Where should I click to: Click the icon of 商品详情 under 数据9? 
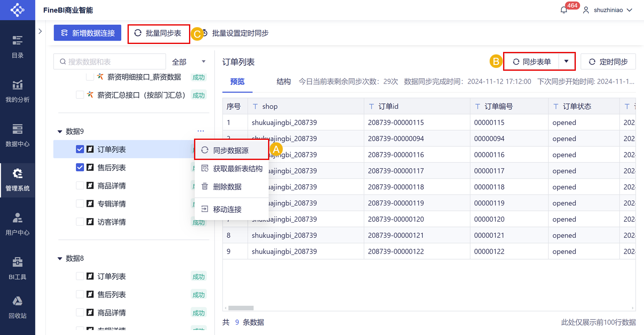(90, 186)
